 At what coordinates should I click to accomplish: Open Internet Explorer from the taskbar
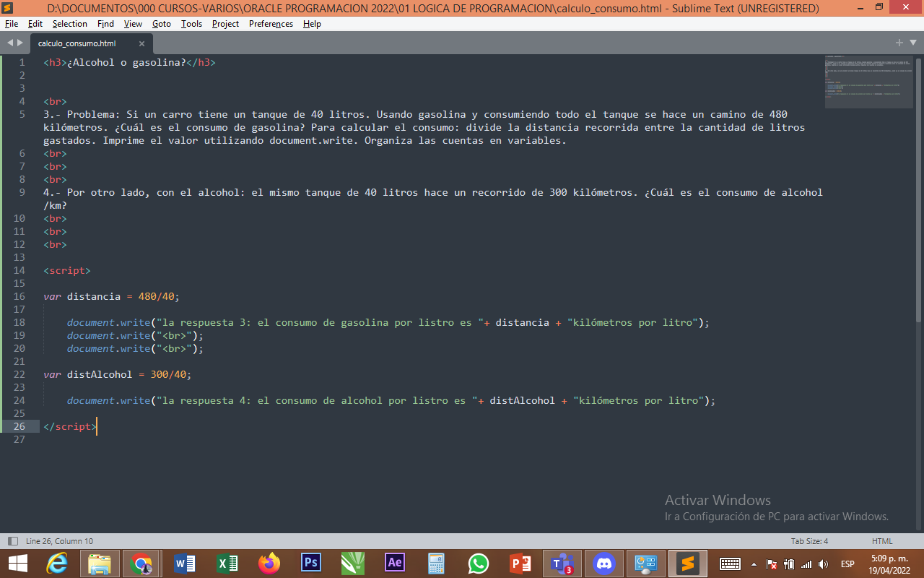(x=57, y=563)
